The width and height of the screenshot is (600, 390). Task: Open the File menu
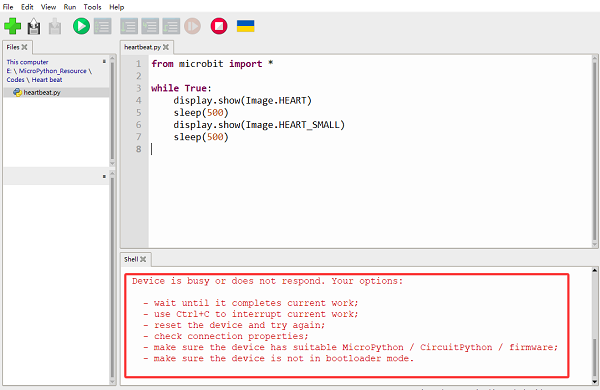point(8,7)
